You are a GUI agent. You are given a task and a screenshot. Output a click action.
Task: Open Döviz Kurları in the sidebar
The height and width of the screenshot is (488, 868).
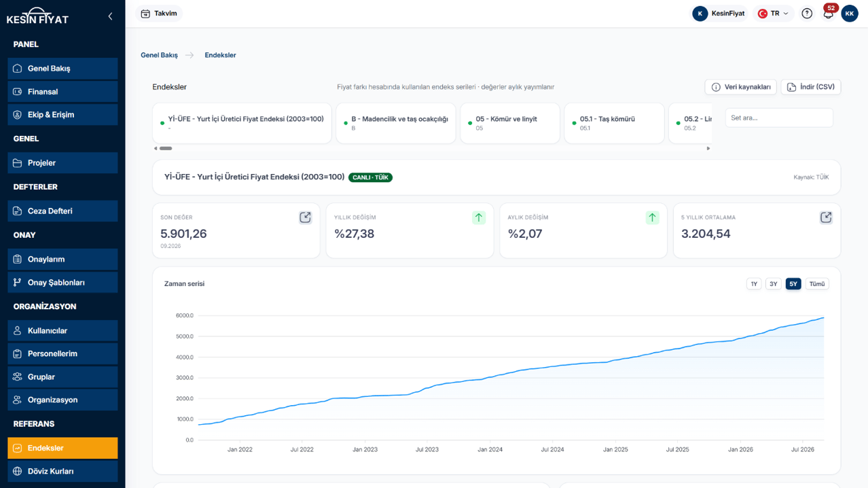[x=62, y=472]
